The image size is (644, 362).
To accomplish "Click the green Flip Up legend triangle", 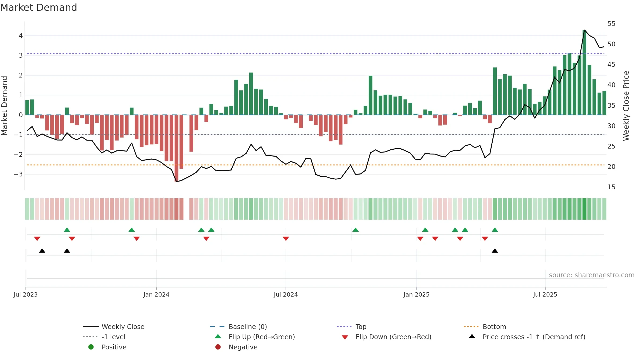I will coord(218,336).
